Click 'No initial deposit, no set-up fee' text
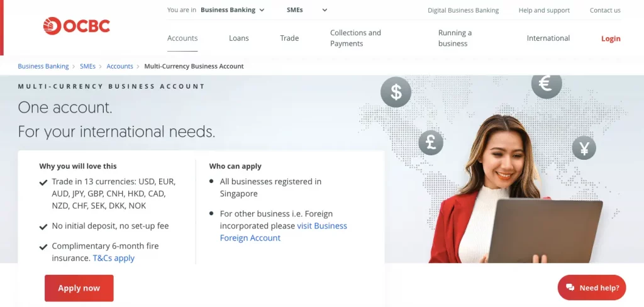Image resolution: width=644 pixels, height=307 pixels. click(x=111, y=226)
